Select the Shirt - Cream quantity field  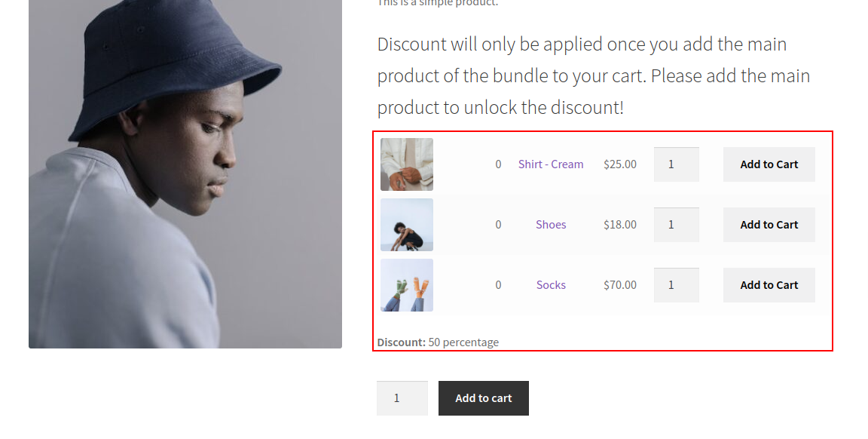pyautogui.click(x=676, y=164)
